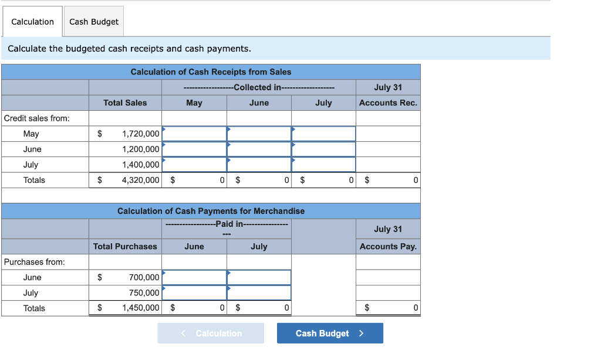Image resolution: width=601 pixels, height=364 pixels.
Task: Click the July sales accounts receivable cell
Action: (x=388, y=165)
